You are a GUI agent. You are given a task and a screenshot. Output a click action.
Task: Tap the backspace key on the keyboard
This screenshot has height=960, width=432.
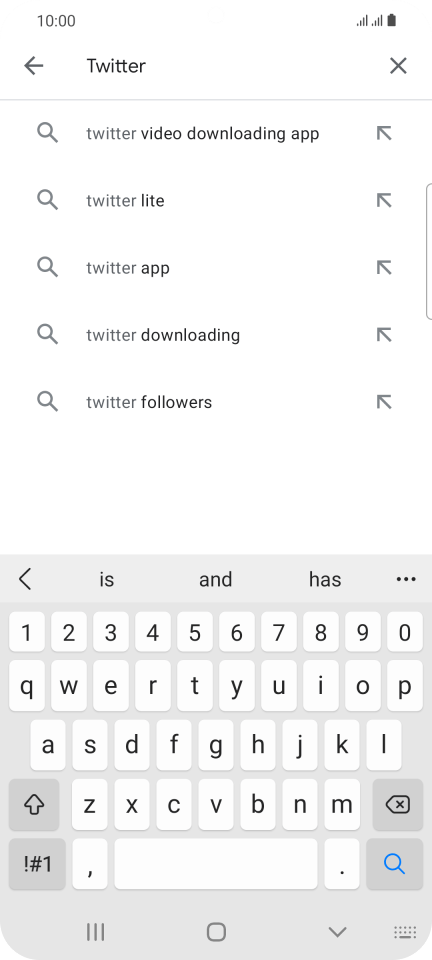(x=398, y=804)
